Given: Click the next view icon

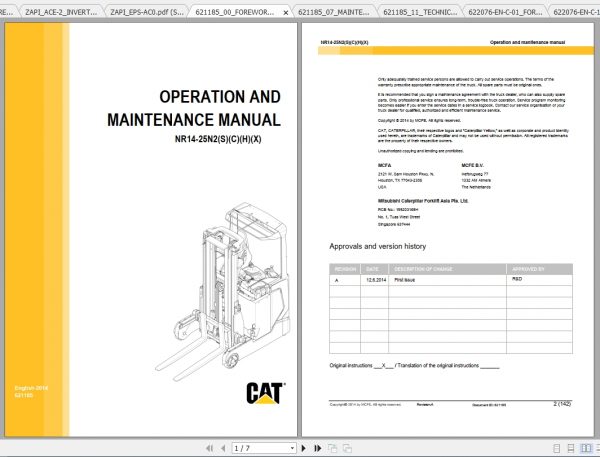Looking at the screenshot, I should click(347, 448).
